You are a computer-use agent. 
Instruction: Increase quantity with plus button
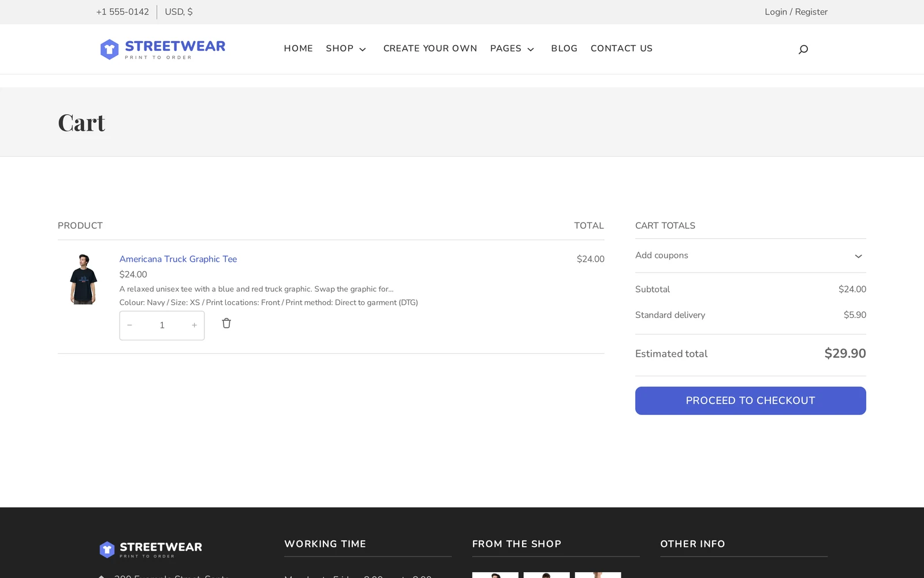[194, 325]
